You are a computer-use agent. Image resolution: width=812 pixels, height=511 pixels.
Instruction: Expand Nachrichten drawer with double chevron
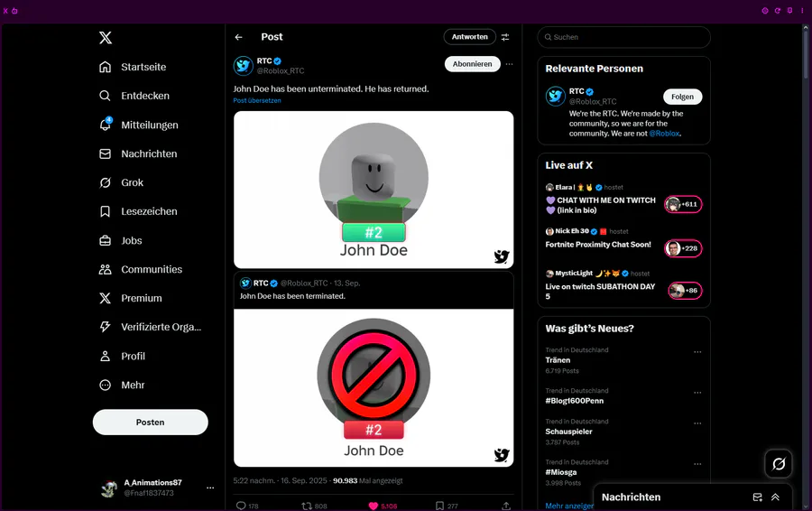pos(775,497)
